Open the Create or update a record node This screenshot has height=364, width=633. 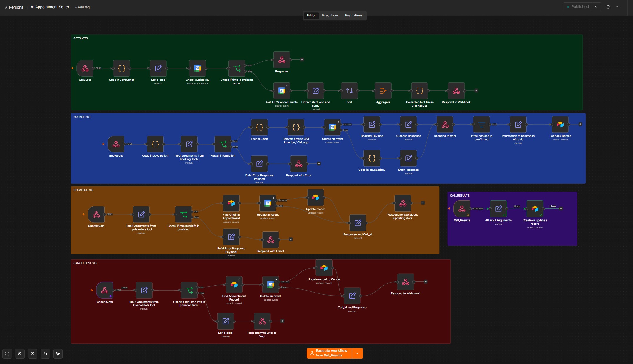(535, 209)
